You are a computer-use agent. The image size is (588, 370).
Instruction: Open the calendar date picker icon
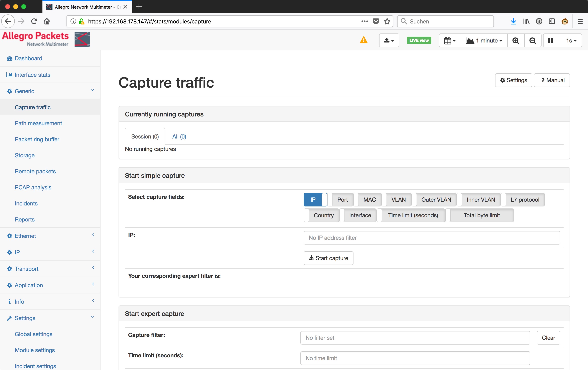click(x=450, y=40)
